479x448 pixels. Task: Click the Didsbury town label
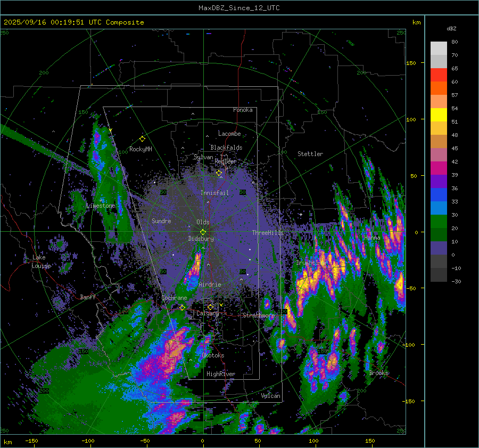coord(201,239)
